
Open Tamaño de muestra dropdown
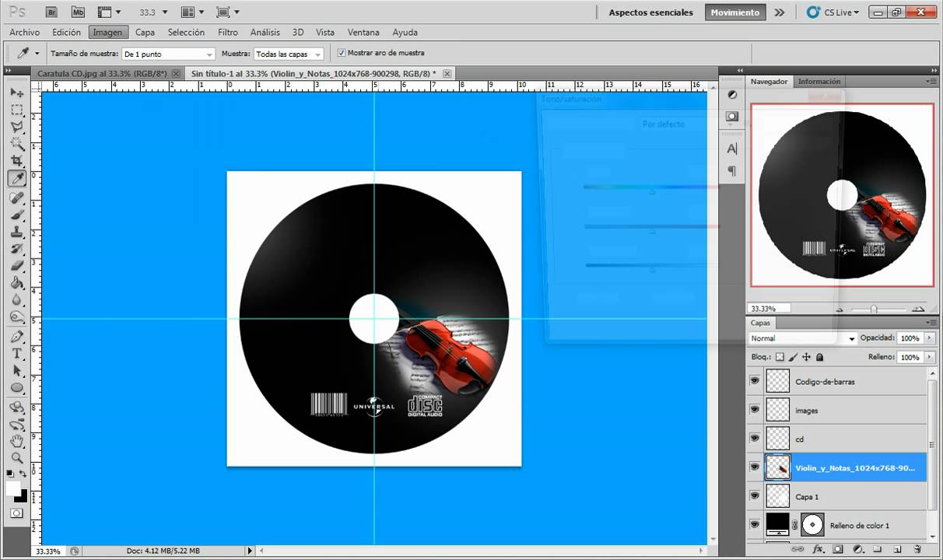click(169, 54)
